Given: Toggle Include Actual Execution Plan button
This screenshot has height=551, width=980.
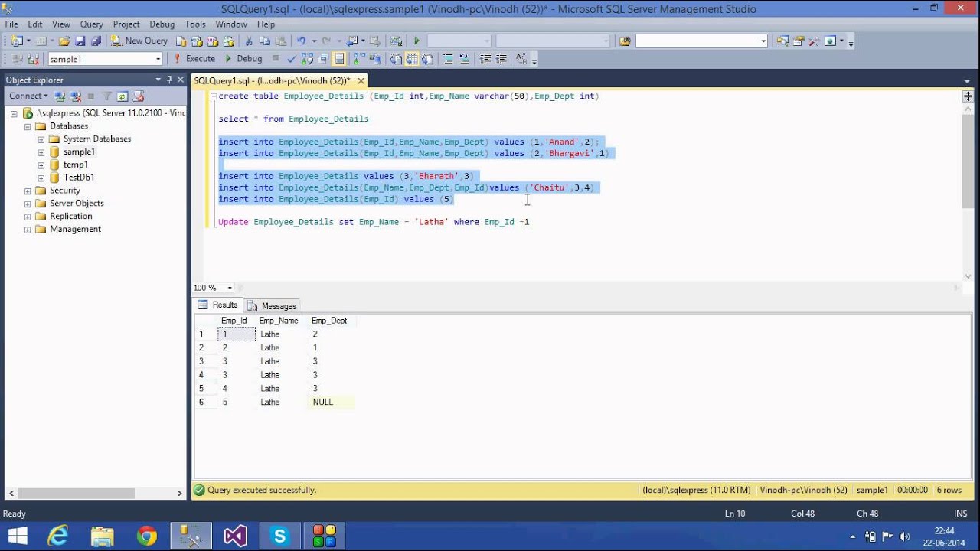Looking at the screenshot, I should pyautogui.click(x=358, y=59).
